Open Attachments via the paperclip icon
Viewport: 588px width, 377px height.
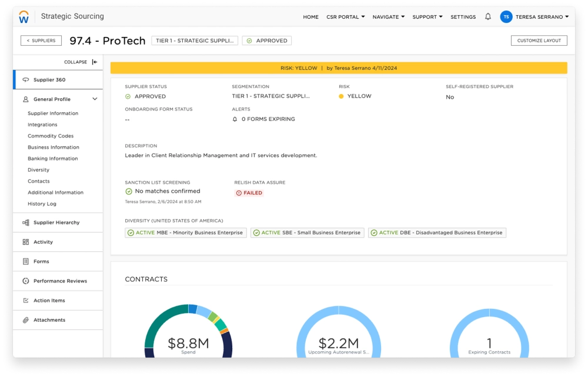coord(26,320)
